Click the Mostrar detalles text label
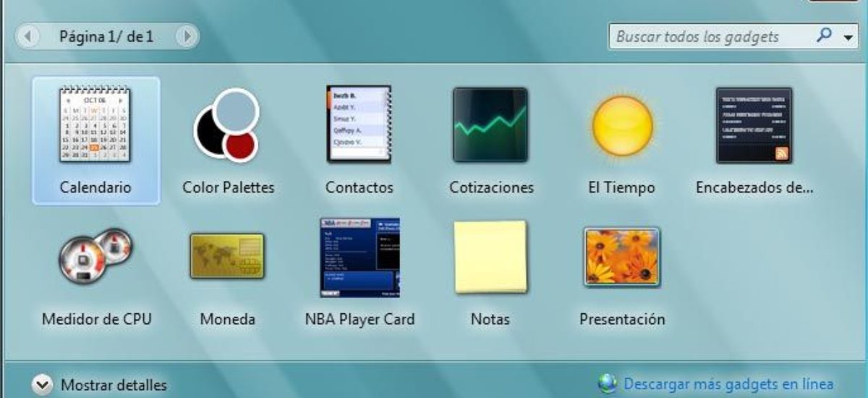868x398 pixels. 114,385
